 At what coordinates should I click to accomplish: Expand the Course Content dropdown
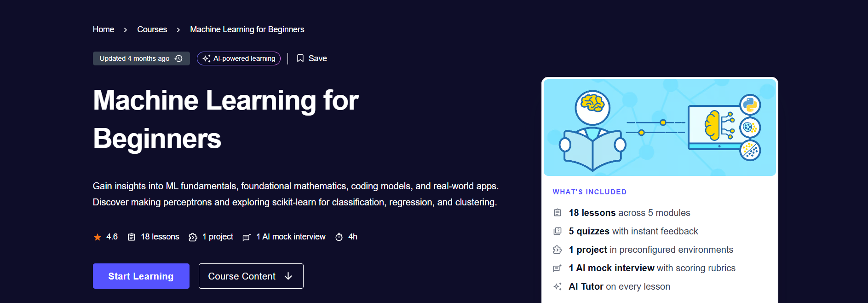[x=251, y=276]
